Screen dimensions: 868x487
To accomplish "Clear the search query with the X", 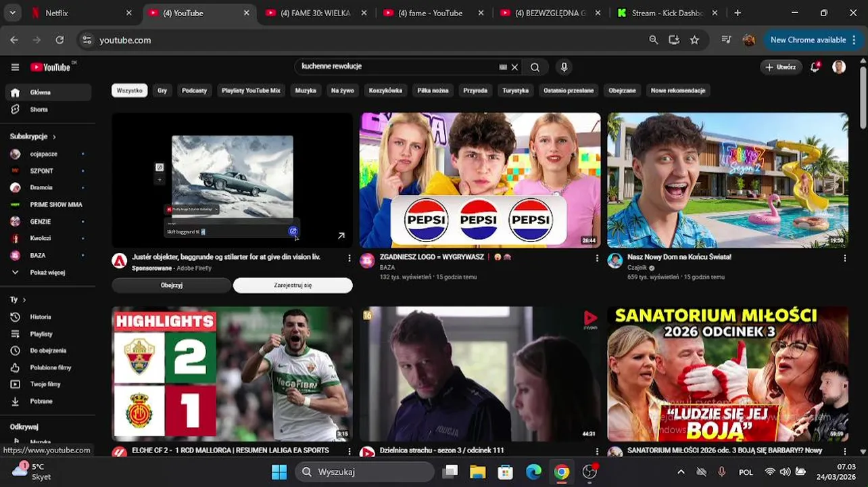I will (x=514, y=67).
